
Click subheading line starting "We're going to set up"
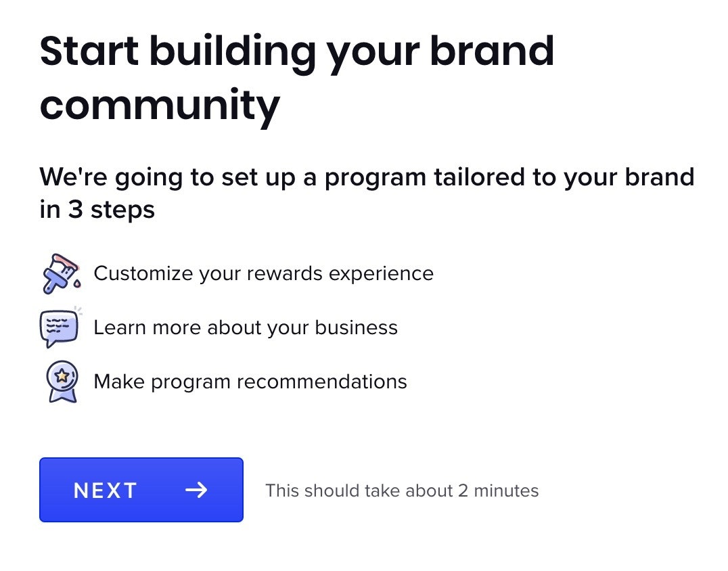[x=367, y=177]
